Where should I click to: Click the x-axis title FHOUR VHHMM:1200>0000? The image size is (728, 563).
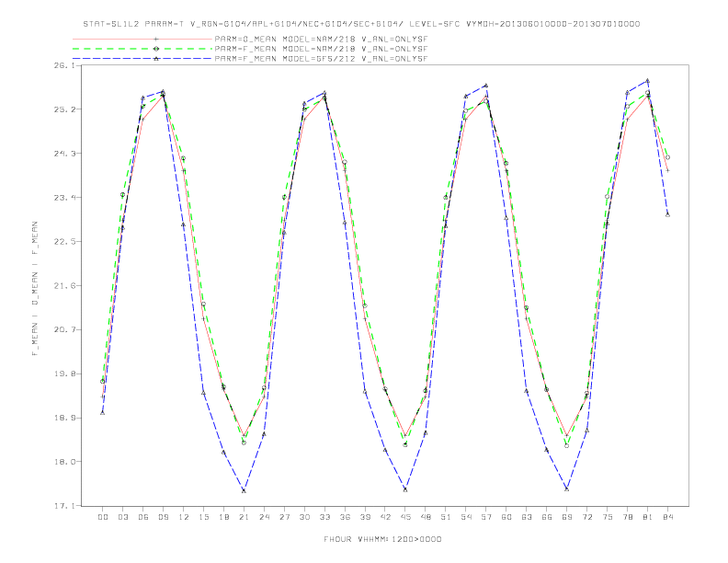click(x=382, y=539)
